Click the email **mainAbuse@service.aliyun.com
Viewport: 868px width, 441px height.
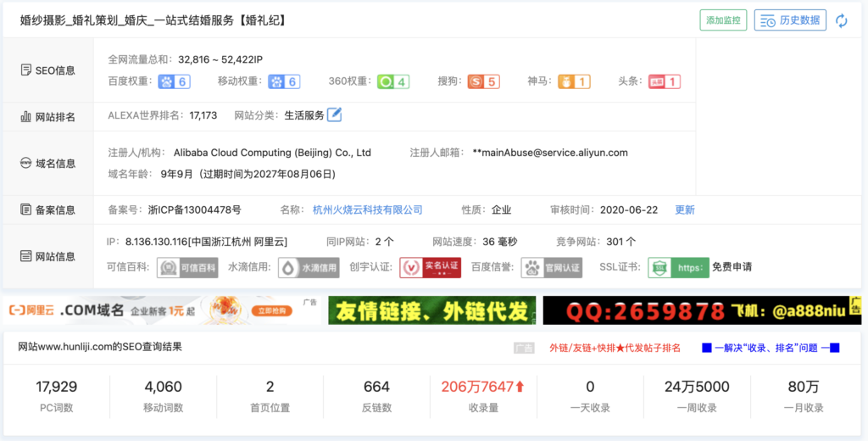pos(550,153)
